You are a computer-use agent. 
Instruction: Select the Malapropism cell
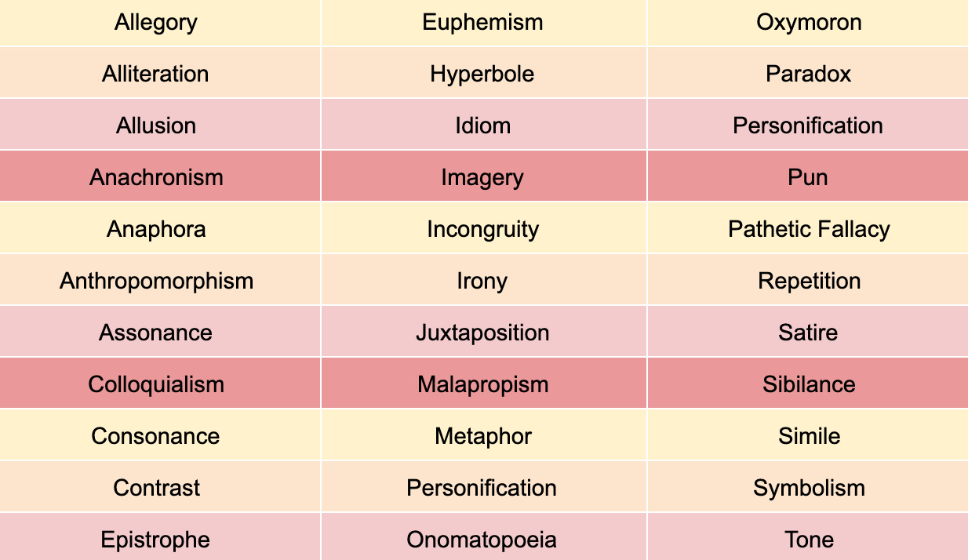pos(483,384)
